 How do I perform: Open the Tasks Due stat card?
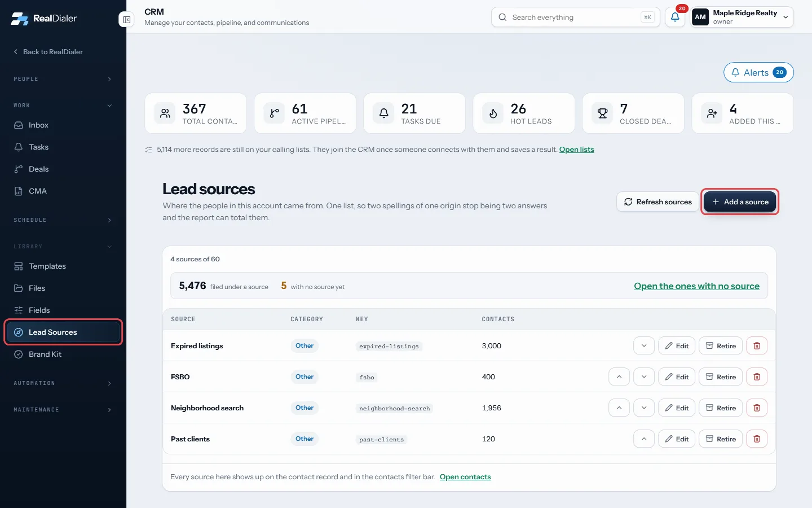[x=414, y=113]
